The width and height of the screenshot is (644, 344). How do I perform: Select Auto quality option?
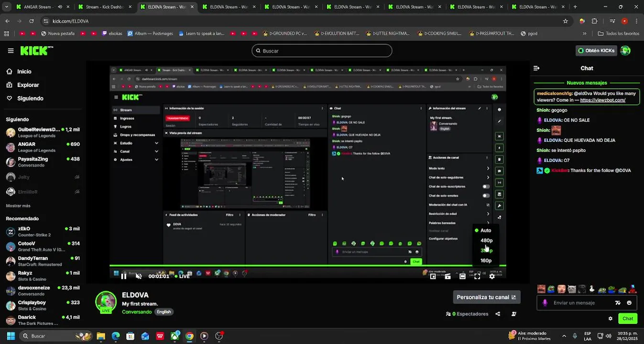coord(485,230)
